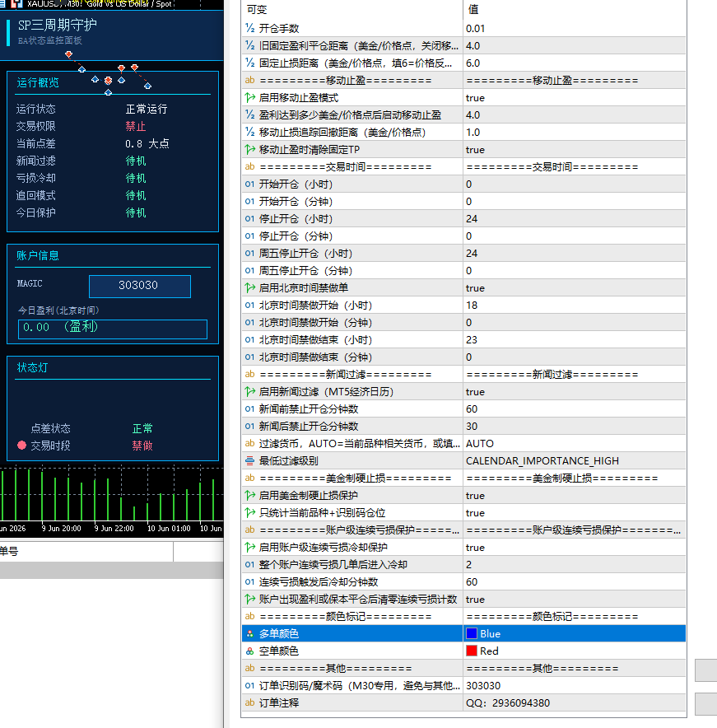The width and height of the screenshot is (717, 728).
Task: Click the integer icon beside 北京时间禁做开始（小时）
Action: 249,305
